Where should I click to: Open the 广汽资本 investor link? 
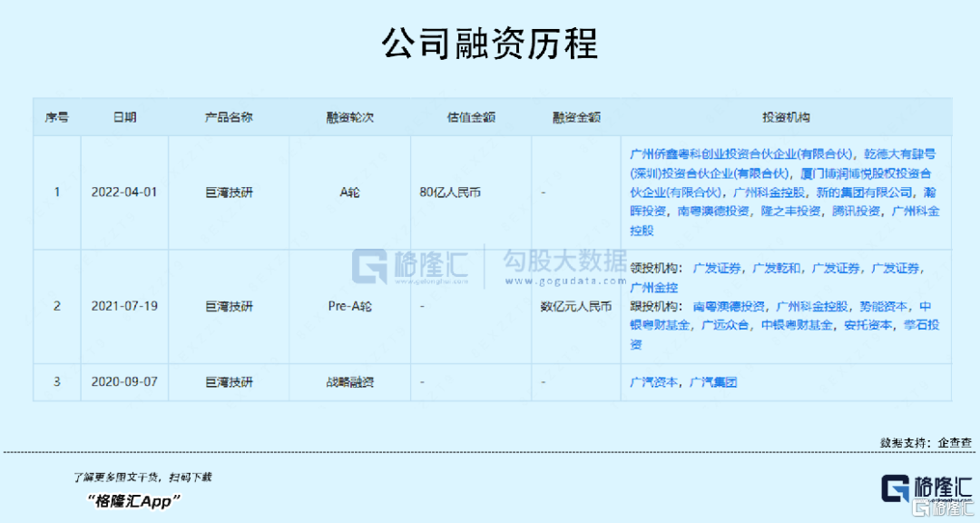pos(653,382)
